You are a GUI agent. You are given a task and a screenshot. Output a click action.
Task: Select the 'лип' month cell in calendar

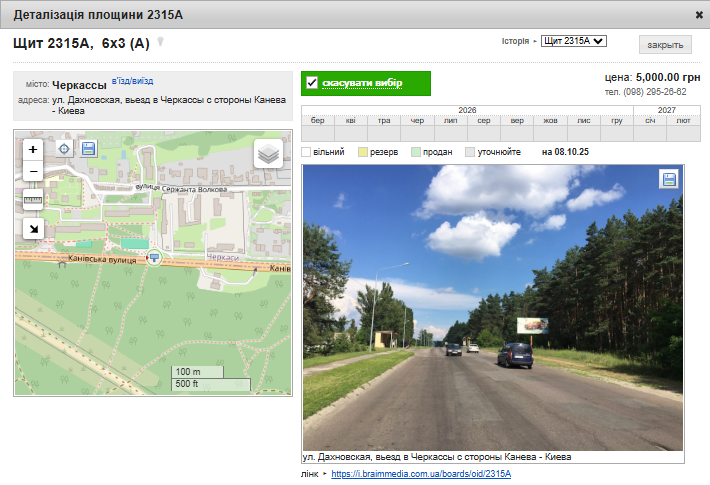[451, 134]
